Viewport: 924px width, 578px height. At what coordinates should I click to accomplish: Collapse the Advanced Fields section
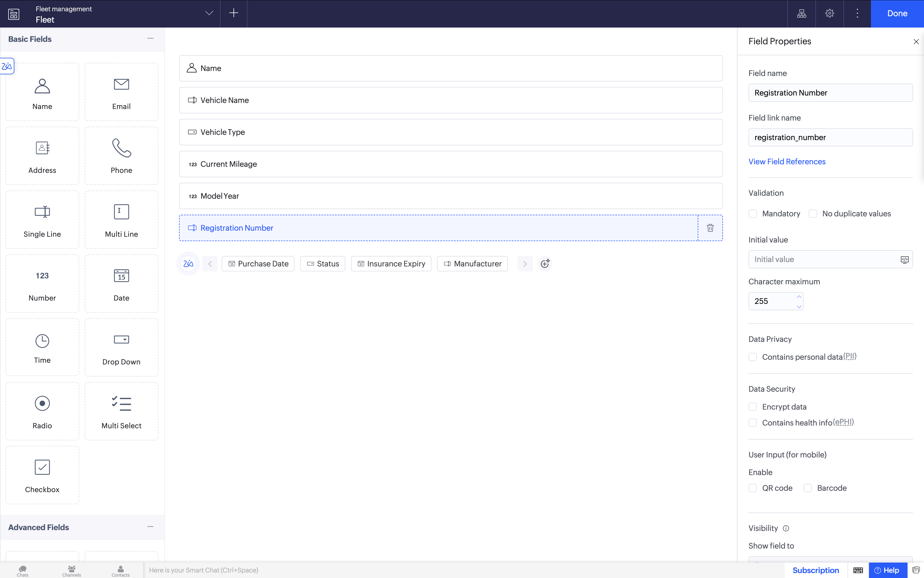[150, 527]
